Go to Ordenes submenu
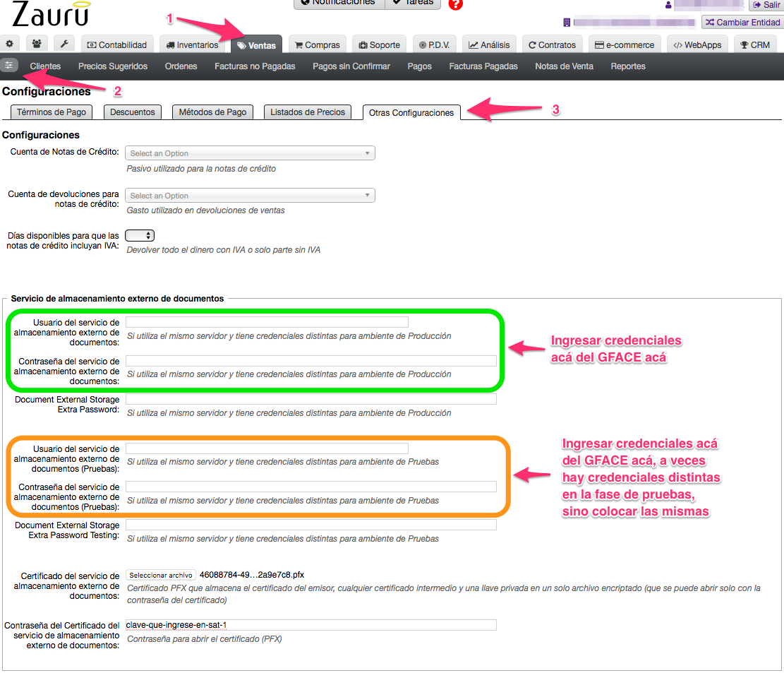 [x=181, y=66]
